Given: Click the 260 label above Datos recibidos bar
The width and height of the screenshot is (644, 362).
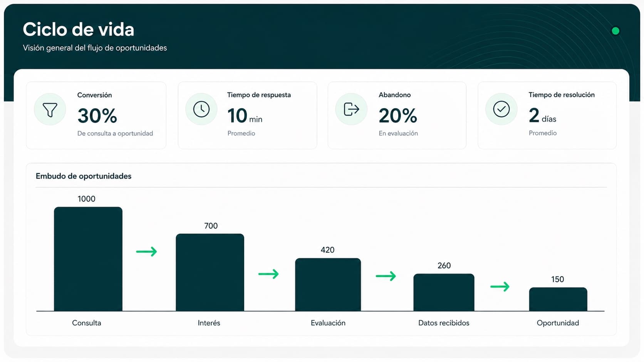Looking at the screenshot, I should pos(444,266).
